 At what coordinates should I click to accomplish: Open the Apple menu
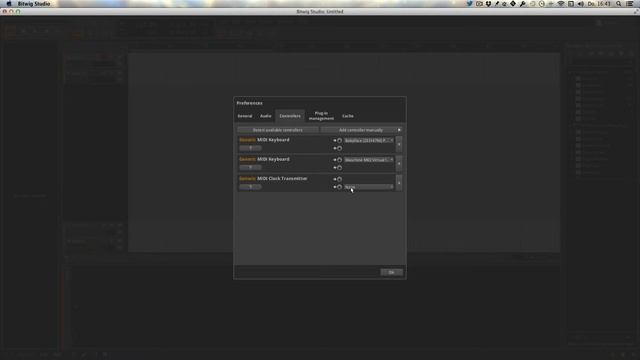point(9,4)
